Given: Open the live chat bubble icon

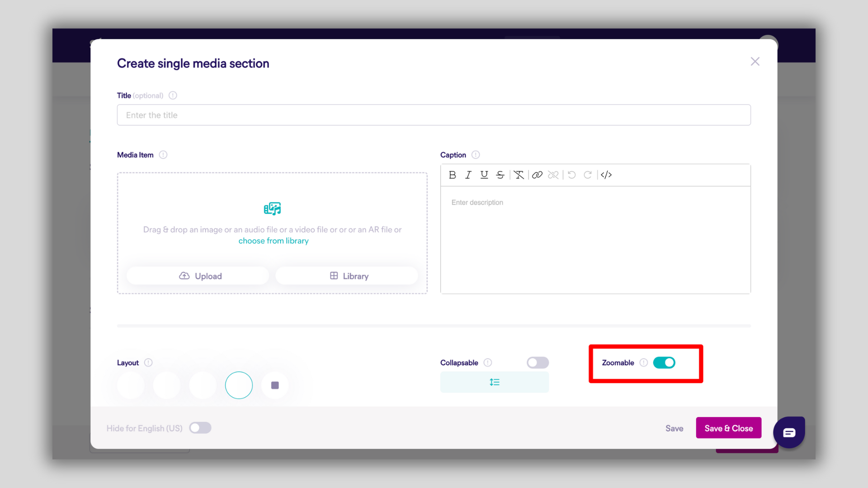Looking at the screenshot, I should tap(789, 432).
